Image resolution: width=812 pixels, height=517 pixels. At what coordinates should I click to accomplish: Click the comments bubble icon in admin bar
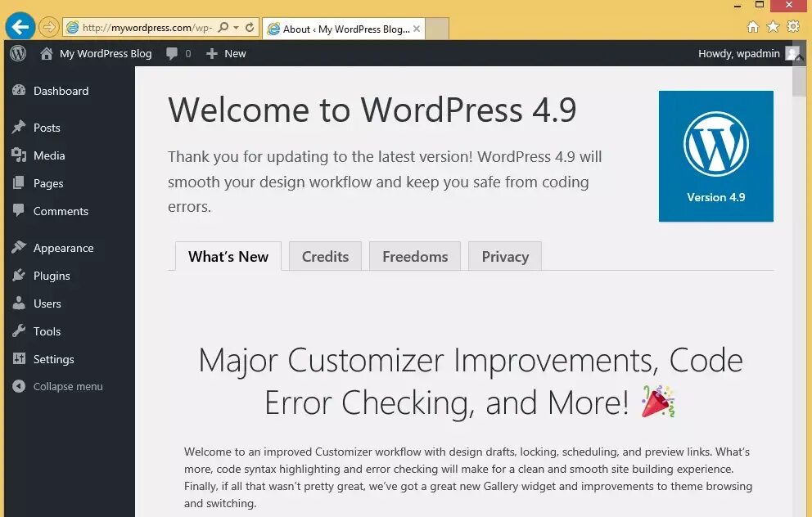click(172, 53)
